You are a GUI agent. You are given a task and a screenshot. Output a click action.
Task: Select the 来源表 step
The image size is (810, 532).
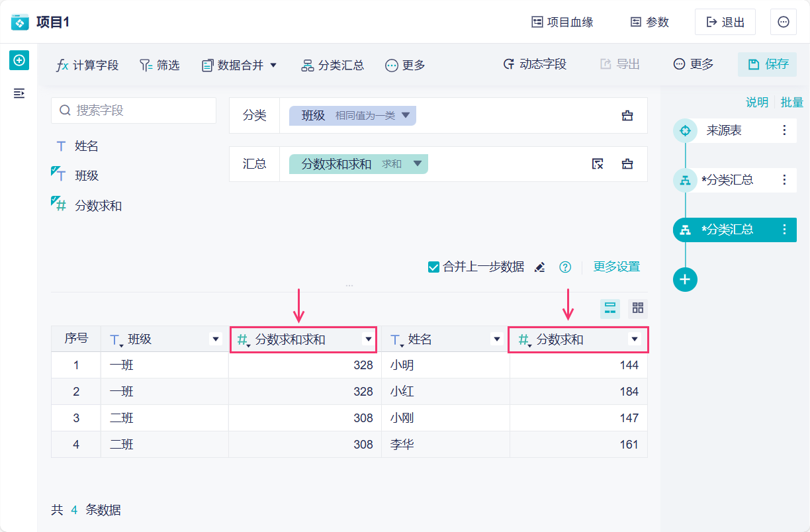tap(724, 130)
